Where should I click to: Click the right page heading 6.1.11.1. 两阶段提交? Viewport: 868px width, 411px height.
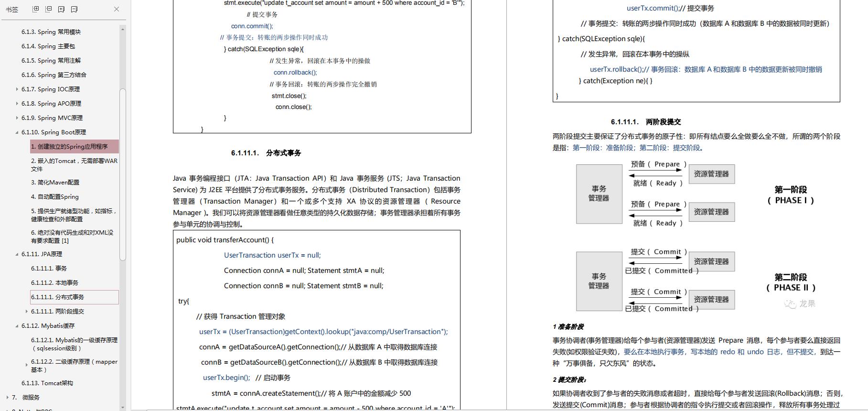[646, 122]
